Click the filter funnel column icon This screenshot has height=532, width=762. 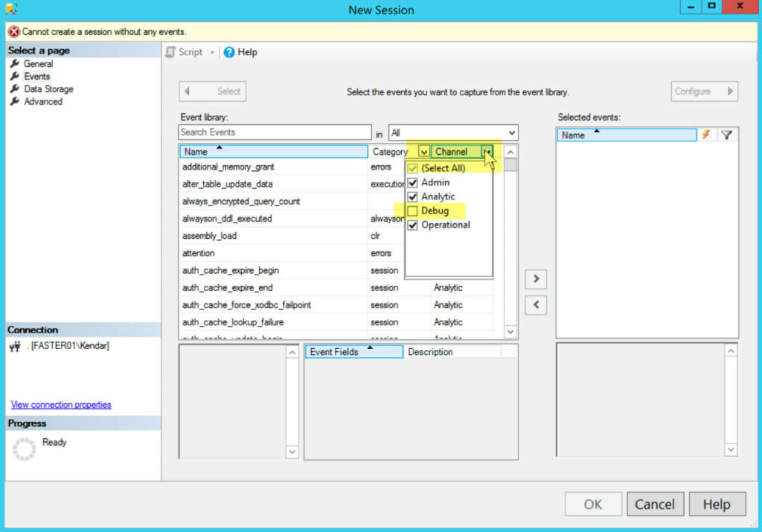(x=726, y=135)
